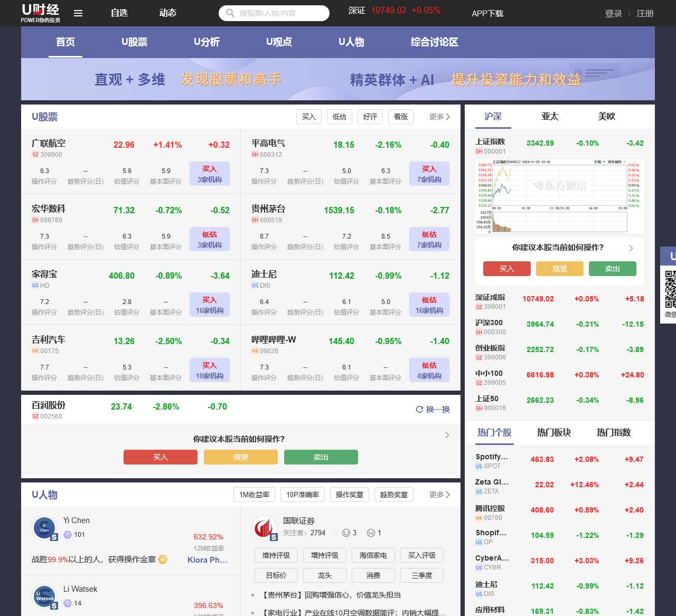Toggle the 好评 filter
The height and width of the screenshot is (616, 676).
tap(370, 117)
